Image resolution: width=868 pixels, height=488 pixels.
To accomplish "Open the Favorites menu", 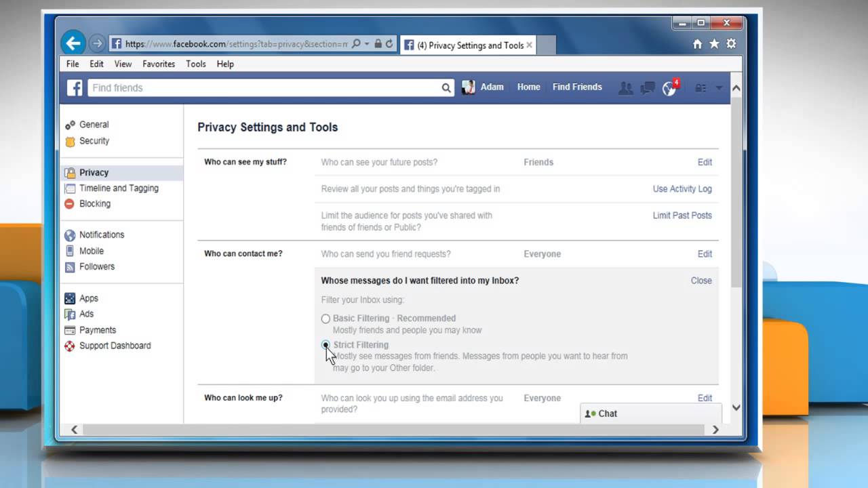I will pyautogui.click(x=159, y=64).
